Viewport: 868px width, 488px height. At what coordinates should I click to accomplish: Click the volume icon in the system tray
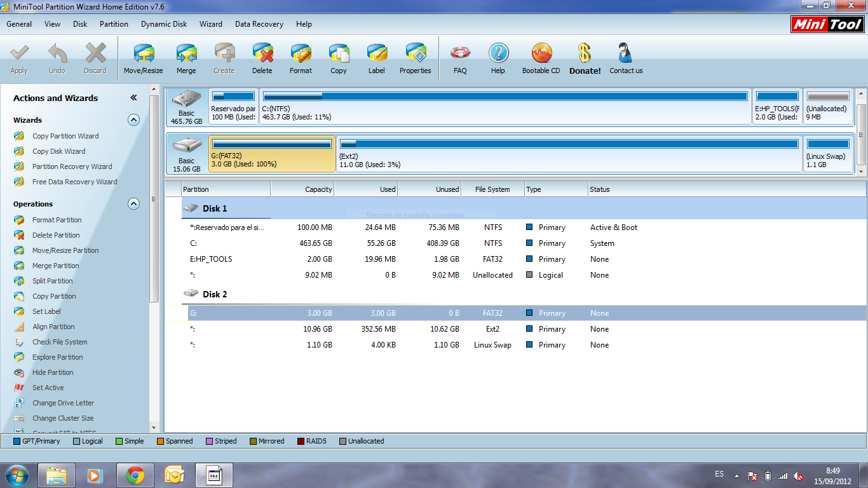click(799, 476)
